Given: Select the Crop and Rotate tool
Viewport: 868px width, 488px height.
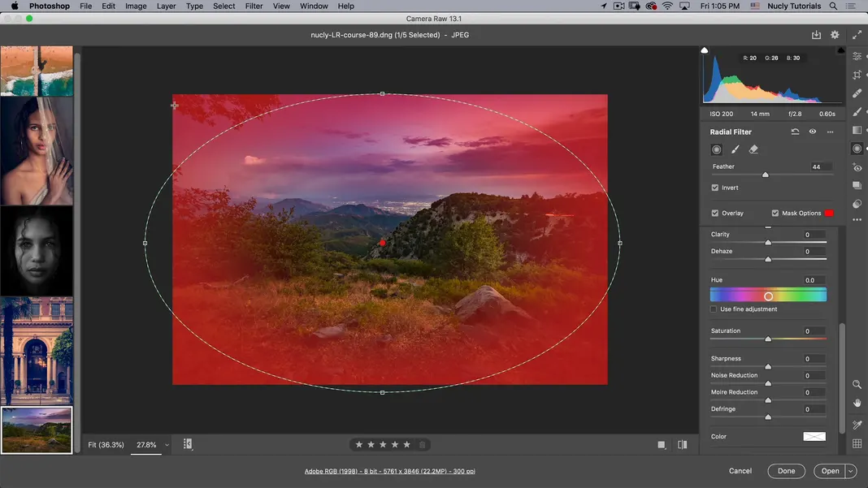Looking at the screenshot, I should click(x=857, y=75).
